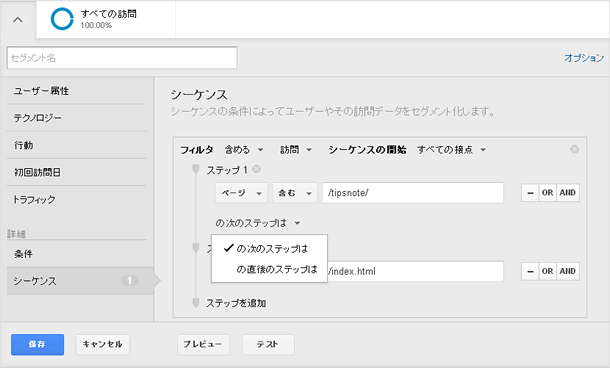Delete ステップ 1 with its X icon
This screenshot has height=368, width=610.
256,169
